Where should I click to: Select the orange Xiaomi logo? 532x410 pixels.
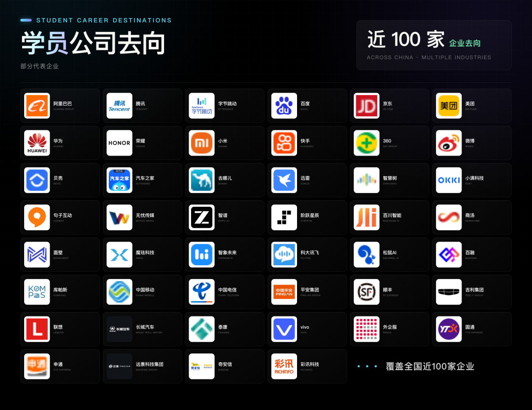tap(202, 143)
